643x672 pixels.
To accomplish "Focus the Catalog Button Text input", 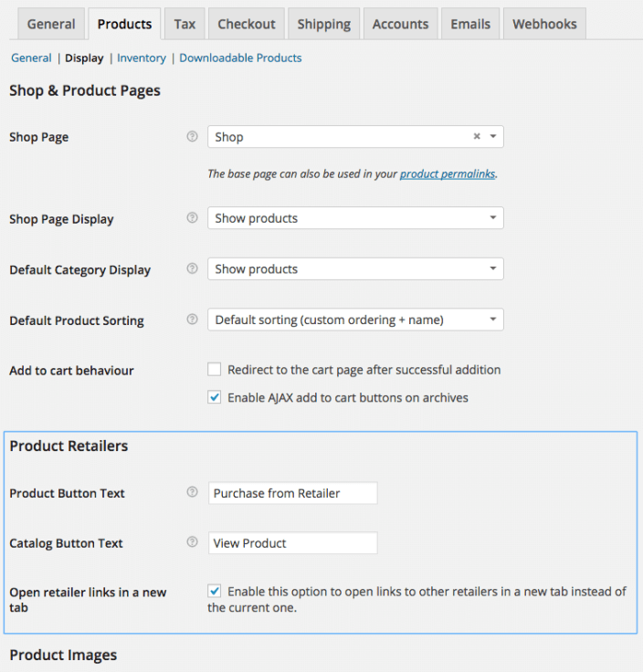I will [292, 543].
